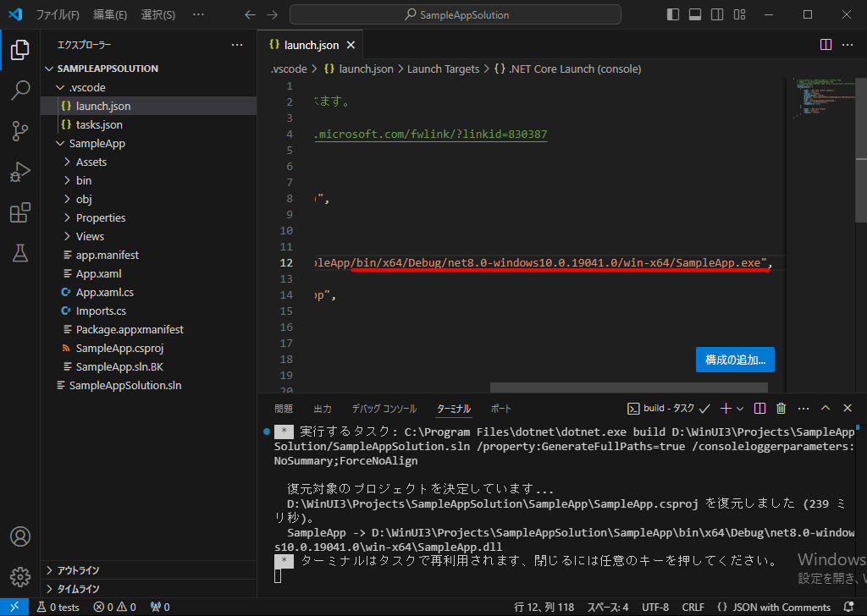Collapse the SAMPLEAPPSOLUTION root folder
The image size is (867, 616).
point(148,69)
